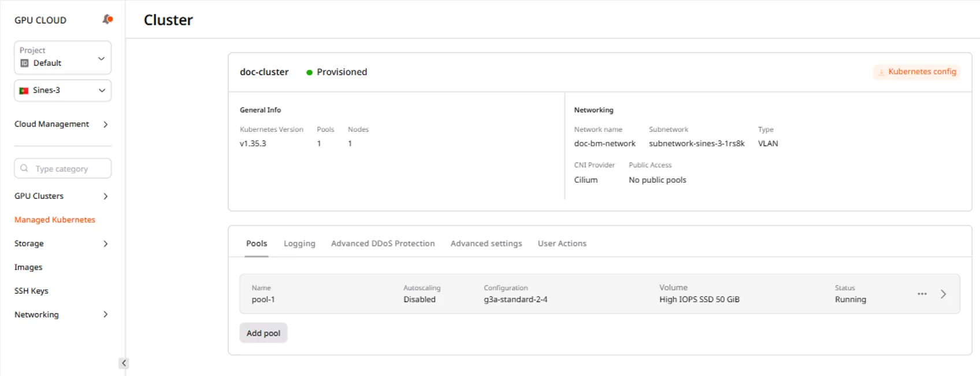The height and width of the screenshot is (376, 980).
Task: Click the Running status of pool-1
Action: (851, 300)
